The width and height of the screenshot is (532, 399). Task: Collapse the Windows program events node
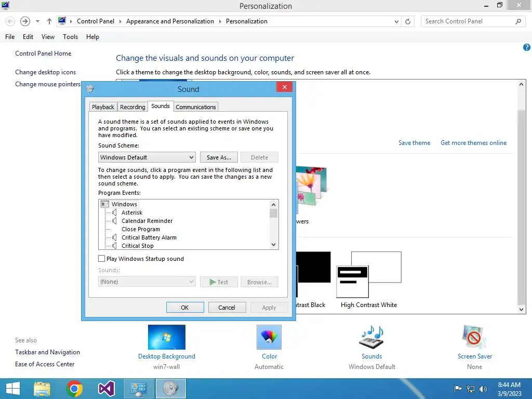[105, 204]
